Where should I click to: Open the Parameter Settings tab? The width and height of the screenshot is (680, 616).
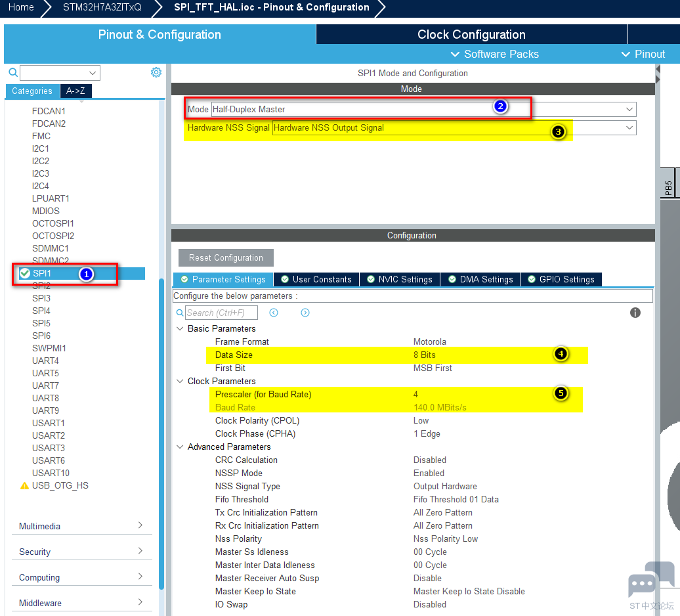pyautogui.click(x=223, y=279)
